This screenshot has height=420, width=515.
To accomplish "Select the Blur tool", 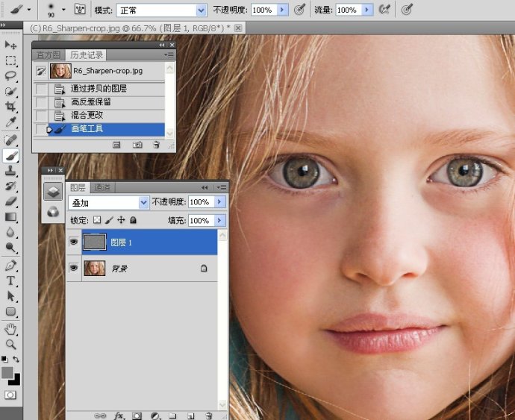I will (x=10, y=232).
